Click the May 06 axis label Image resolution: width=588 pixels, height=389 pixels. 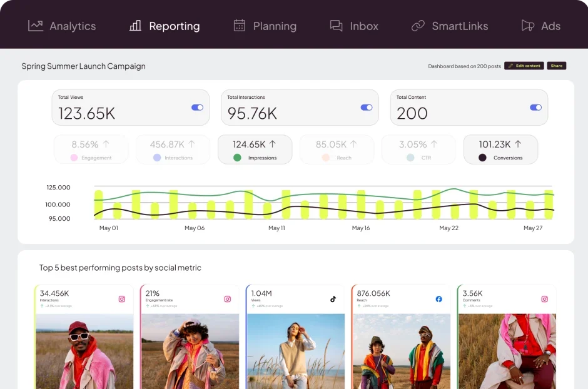[x=195, y=228]
